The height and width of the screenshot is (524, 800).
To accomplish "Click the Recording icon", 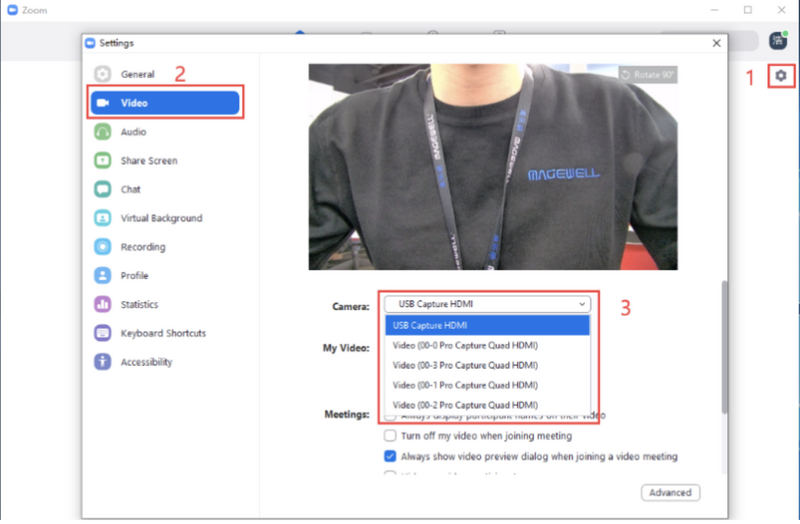I will pos(103,247).
